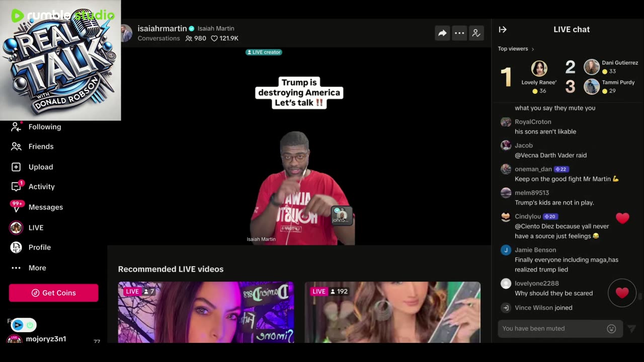Click message 'Why should they be scared'
This screenshot has width=644, height=362.
553,293
